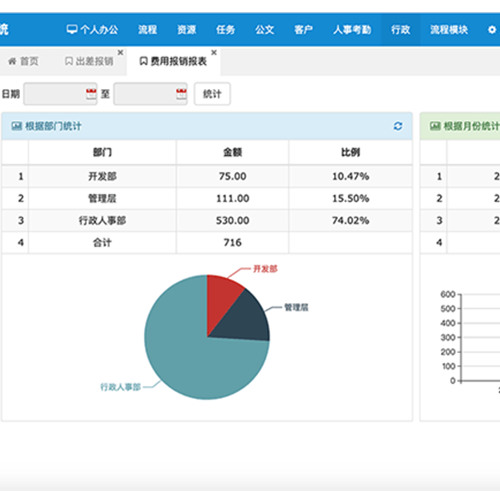Open the 行政 navigation menu

click(400, 30)
